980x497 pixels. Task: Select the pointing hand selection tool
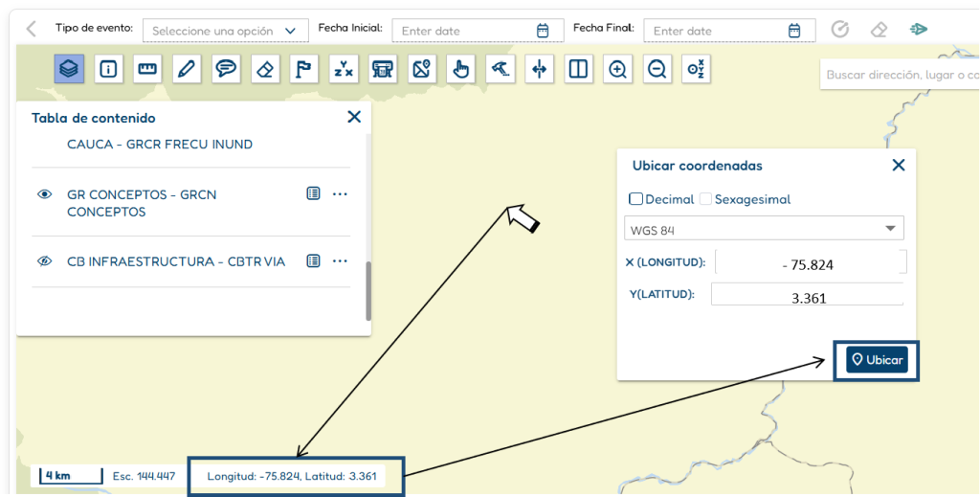point(460,69)
